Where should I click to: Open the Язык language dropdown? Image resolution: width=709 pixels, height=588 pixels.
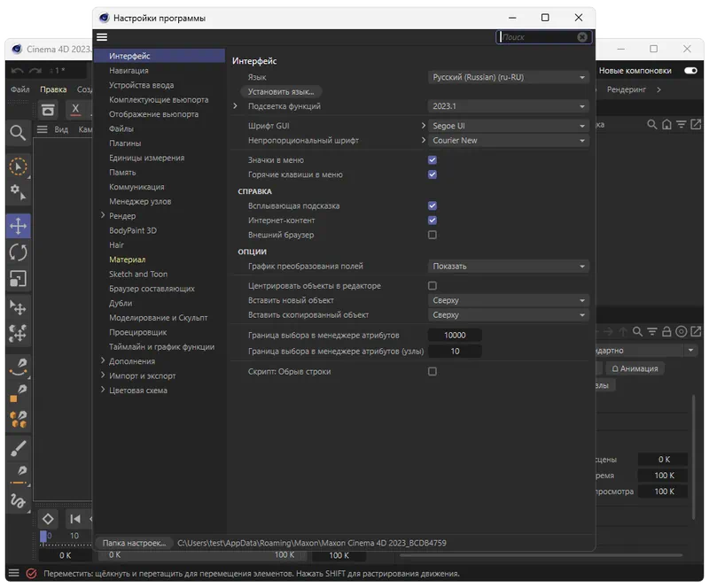(x=508, y=77)
